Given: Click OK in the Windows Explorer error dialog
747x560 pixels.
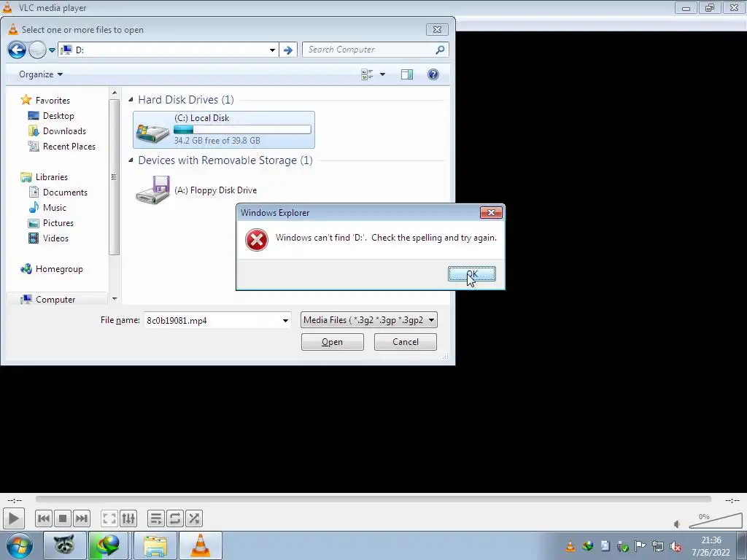Looking at the screenshot, I should [x=472, y=274].
